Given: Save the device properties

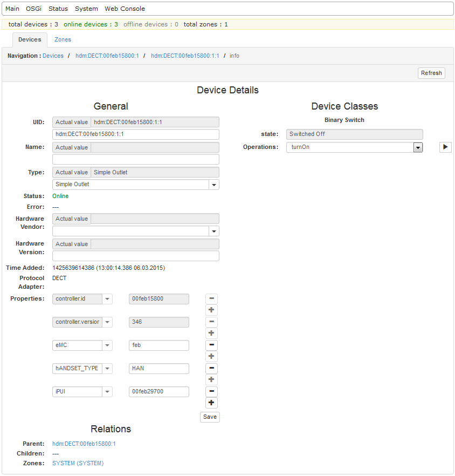Looking at the screenshot, I should coord(210,417).
